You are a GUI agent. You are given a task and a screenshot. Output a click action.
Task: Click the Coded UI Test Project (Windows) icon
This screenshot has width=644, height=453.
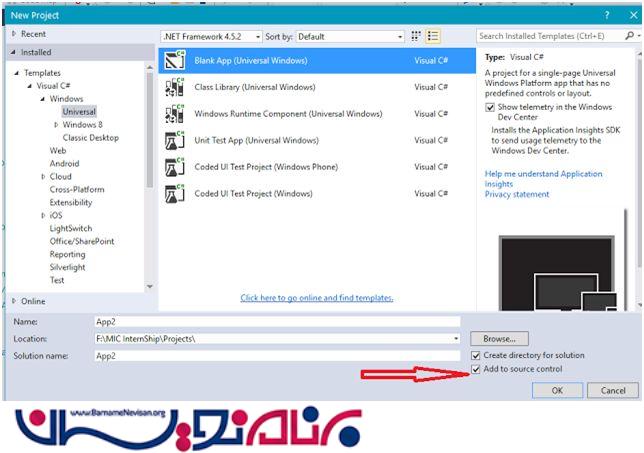pos(175,194)
